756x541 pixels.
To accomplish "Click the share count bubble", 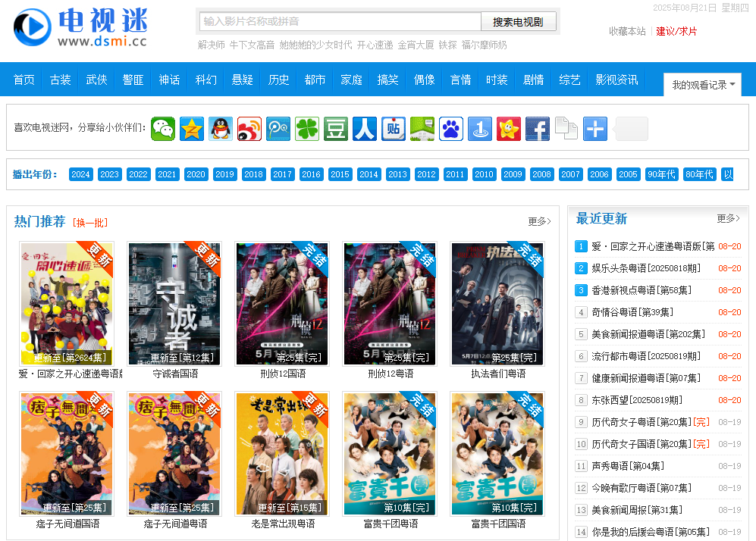I will [x=630, y=129].
